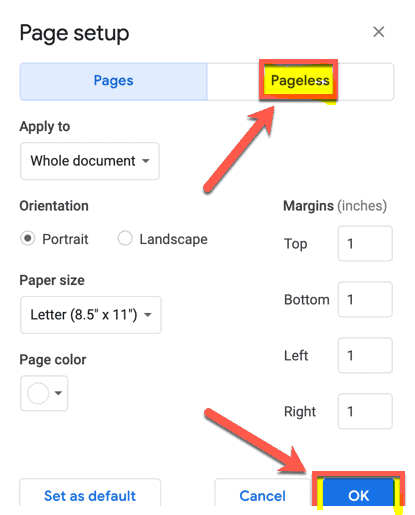Click the arrow beside Whole document
This screenshot has height=515, width=415.
146,161
